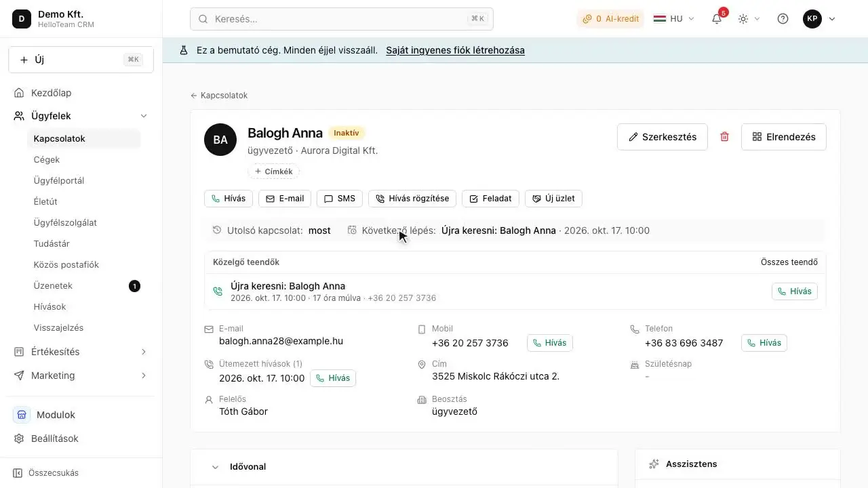Go back to Kapcsolatok list
868x488 pixels.
pyautogui.click(x=219, y=96)
